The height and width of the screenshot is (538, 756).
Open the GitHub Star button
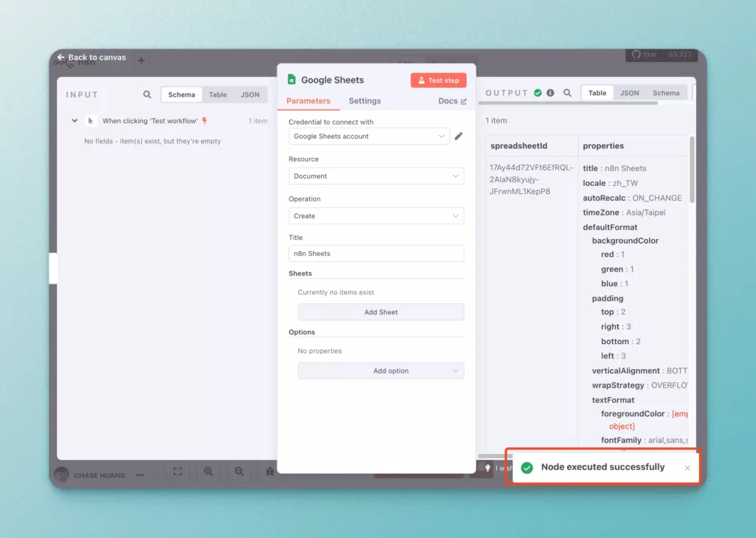[x=644, y=55]
